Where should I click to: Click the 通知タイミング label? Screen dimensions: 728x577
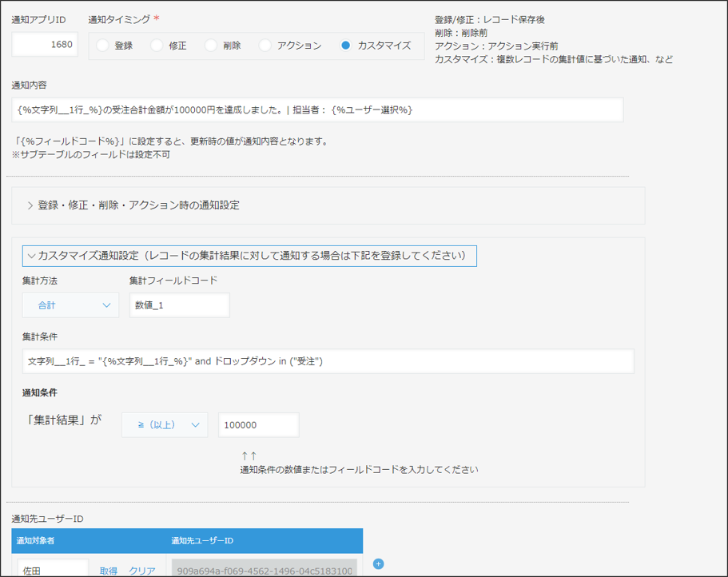click(119, 19)
